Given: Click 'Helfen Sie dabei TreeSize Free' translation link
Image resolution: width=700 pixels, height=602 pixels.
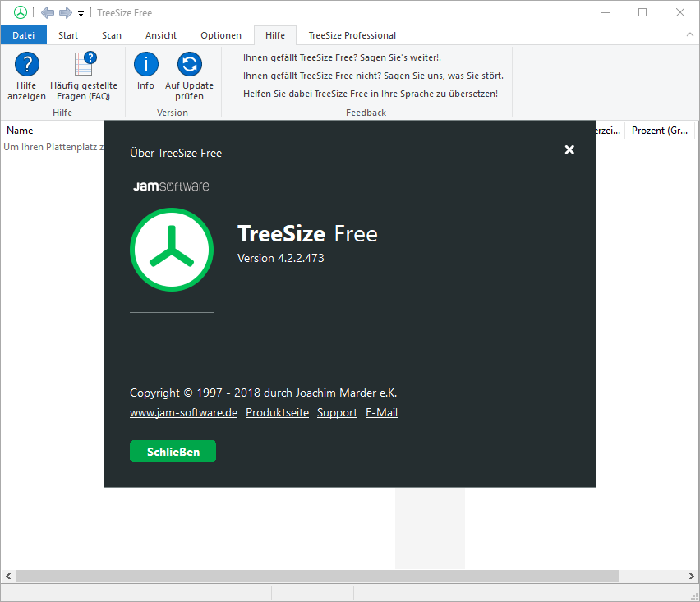Looking at the screenshot, I should click(x=371, y=94).
